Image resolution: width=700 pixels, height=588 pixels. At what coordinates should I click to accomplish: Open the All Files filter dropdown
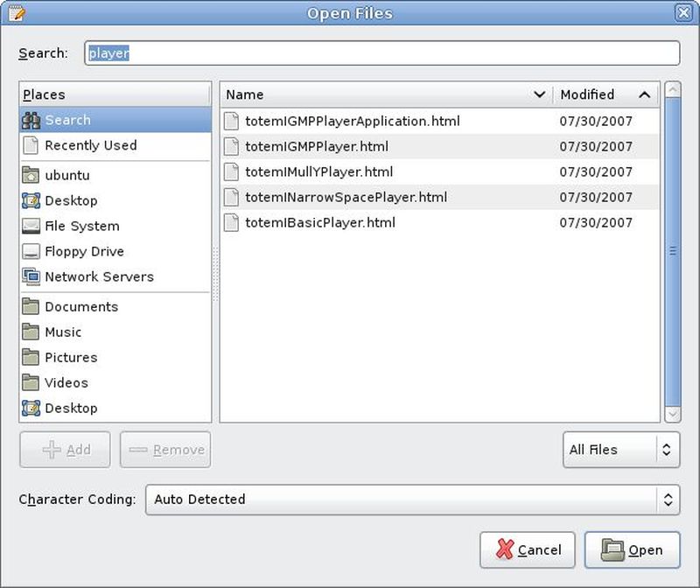[620, 450]
